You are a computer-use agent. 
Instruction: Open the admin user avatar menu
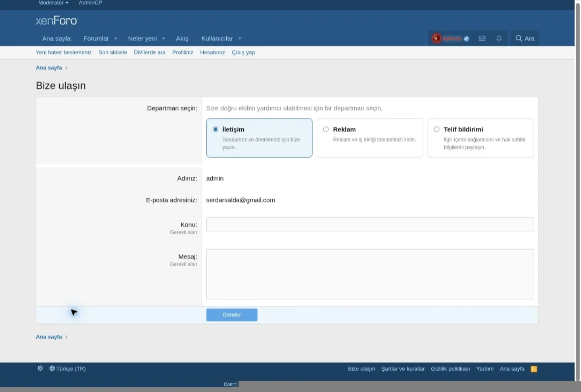[x=451, y=38]
